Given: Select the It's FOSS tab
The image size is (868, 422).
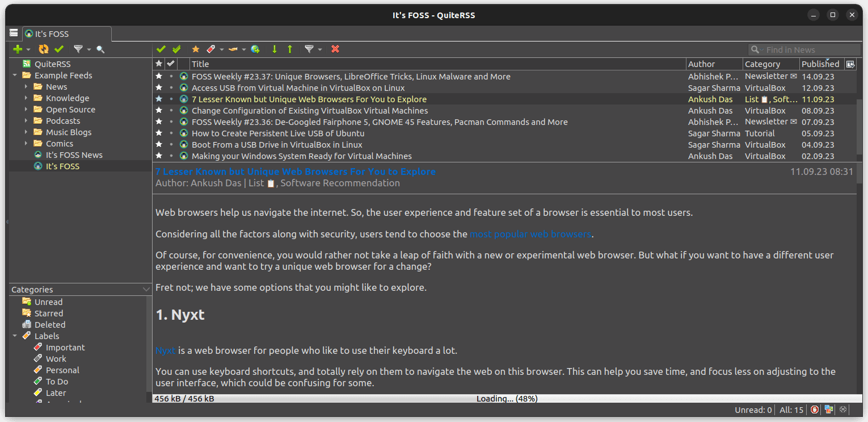Looking at the screenshot, I should 67,34.
